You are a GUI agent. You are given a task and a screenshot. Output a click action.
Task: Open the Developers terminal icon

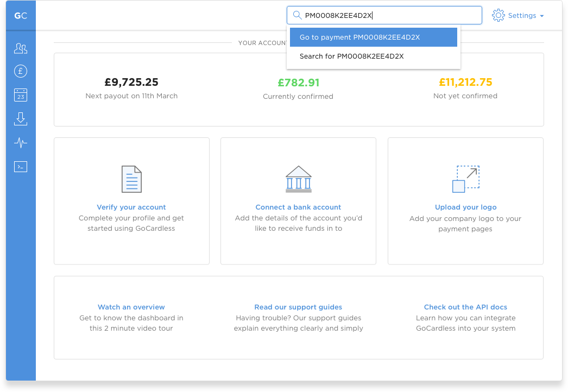tap(21, 167)
